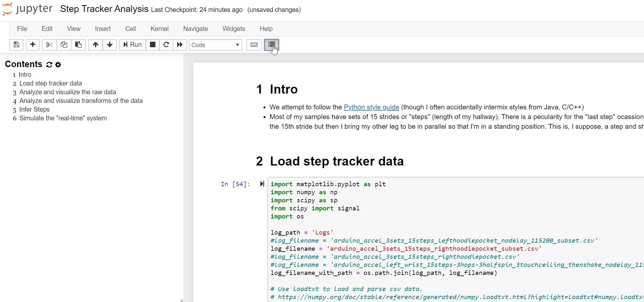
Task: Open the Help menu
Action: (266, 29)
